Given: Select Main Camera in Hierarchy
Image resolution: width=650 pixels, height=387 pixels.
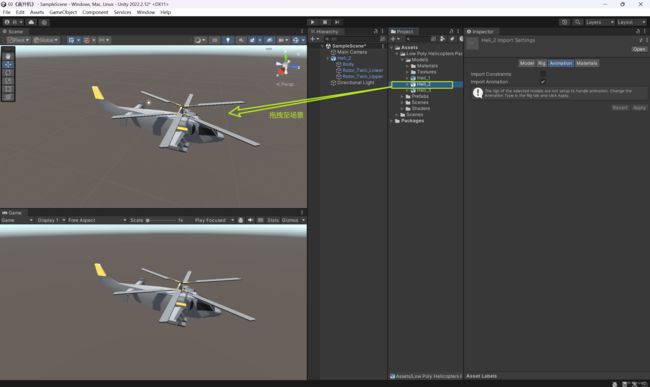Looking at the screenshot, I should 352,52.
